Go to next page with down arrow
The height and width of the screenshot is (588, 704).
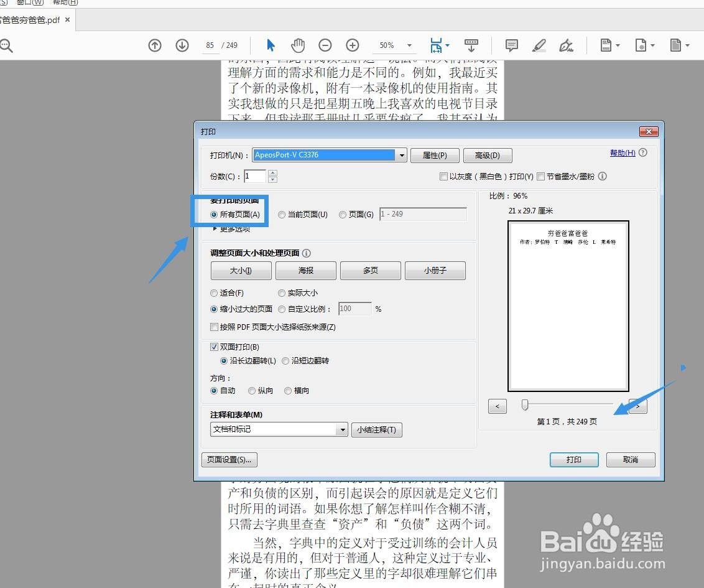(182, 45)
